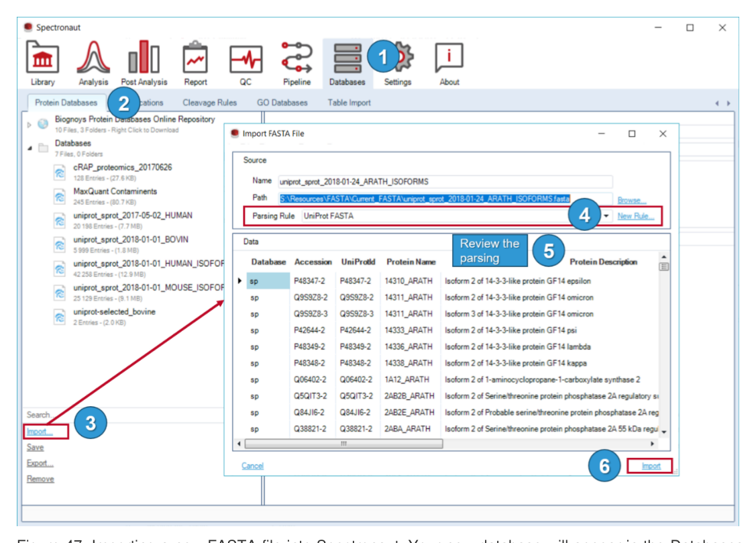Viewport: 756px width, 543px height.
Task: Click Cancel in Import FASTA dialog
Action: [253, 466]
